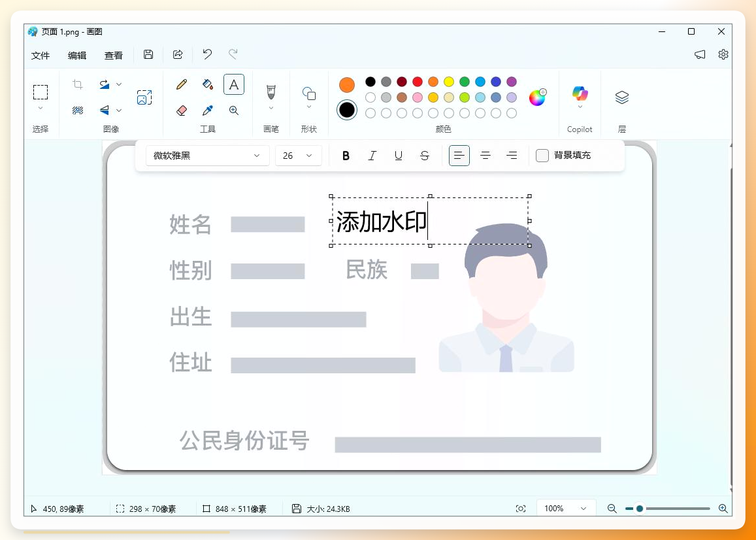This screenshot has height=540, width=756.
Task: Expand the selection options chevron
Action: pos(41,108)
